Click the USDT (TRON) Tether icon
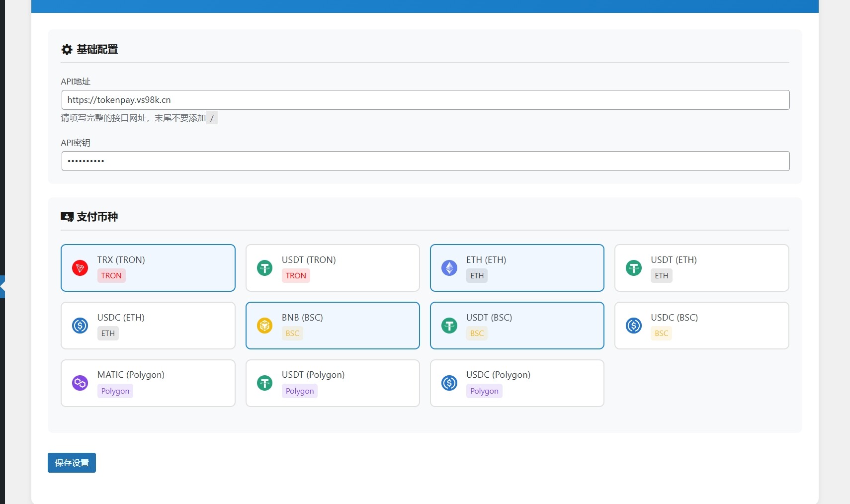The width and height of the screenshot is (850, 504). click(264, 268)
